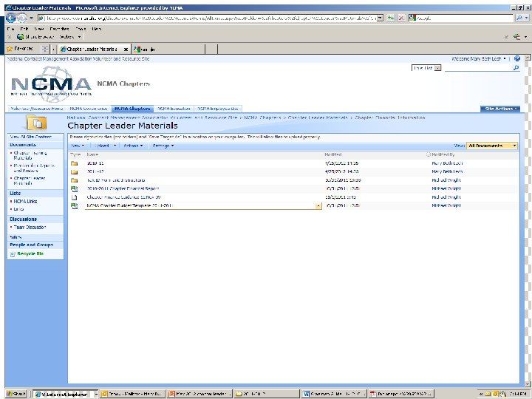
Task: Click the blue Help globe icon
Action: click(517, 58)
